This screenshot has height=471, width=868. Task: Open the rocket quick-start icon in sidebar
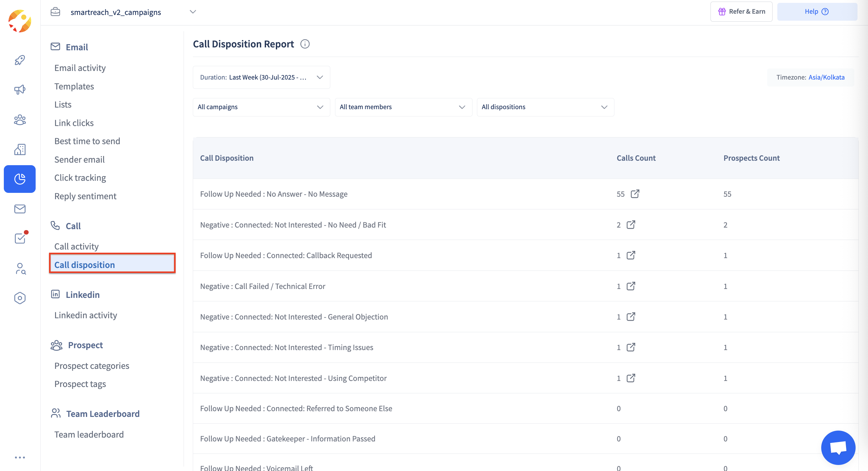pos(19,60)
